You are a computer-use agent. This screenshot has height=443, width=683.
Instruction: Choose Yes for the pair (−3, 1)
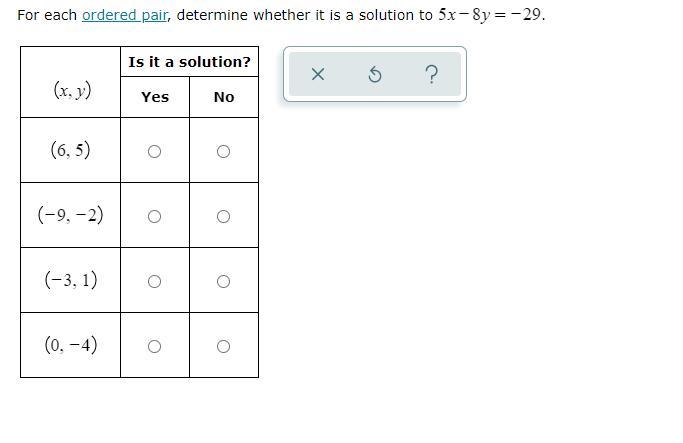tap(154, 282)
